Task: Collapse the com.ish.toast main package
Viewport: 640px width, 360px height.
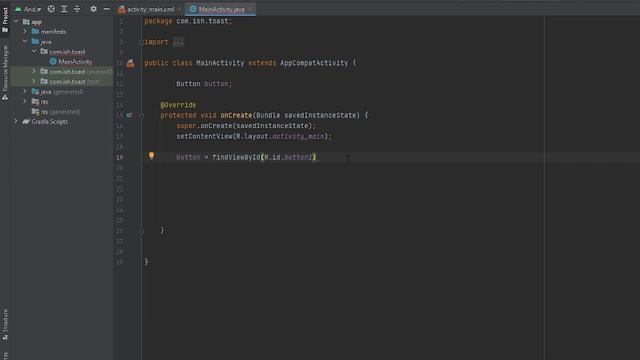Action: click(34, 51)
